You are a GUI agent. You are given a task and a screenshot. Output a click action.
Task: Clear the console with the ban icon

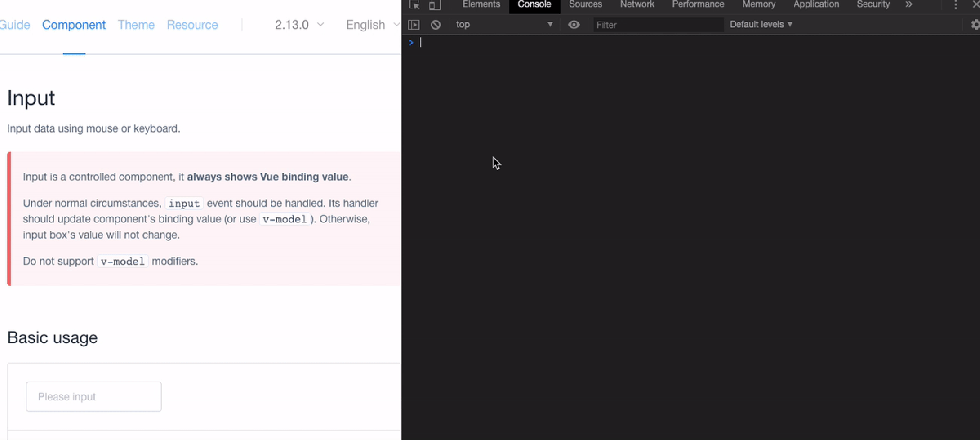[436, 24]
